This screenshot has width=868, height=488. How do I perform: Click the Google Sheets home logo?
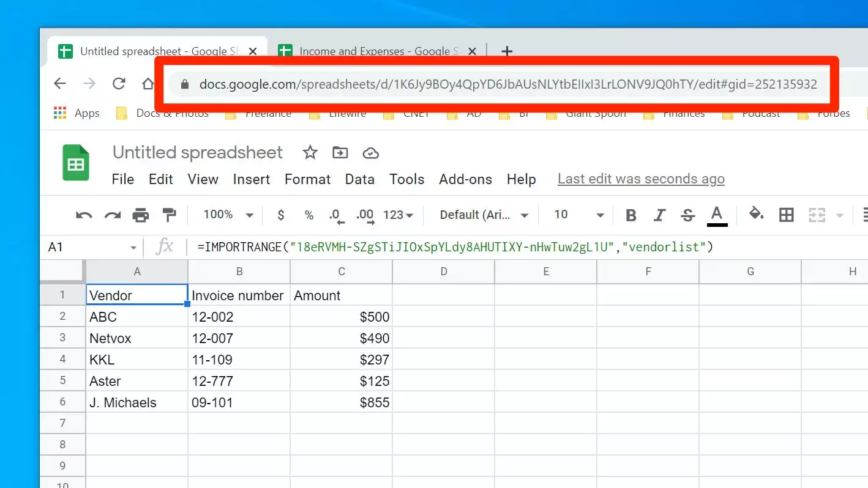pyautogui.click(x=76, y=163)
